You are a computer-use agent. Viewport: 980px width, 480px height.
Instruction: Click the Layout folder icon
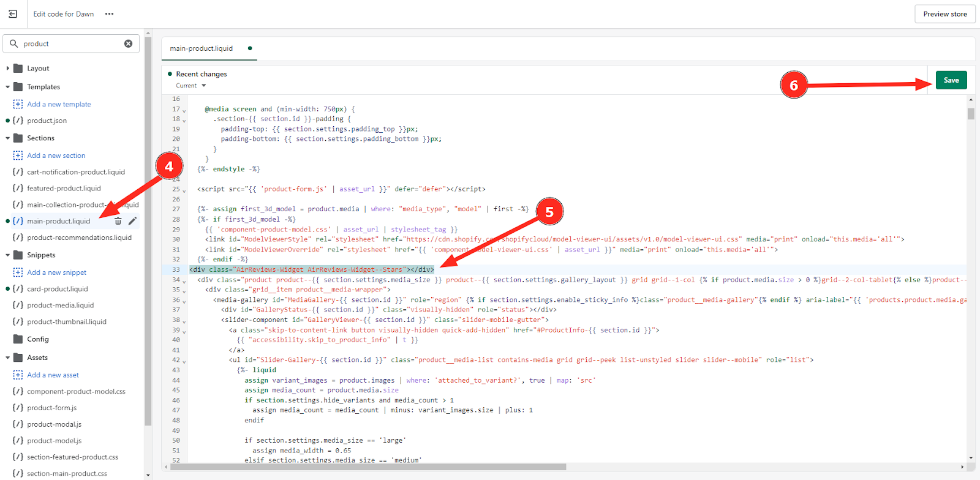pos(18,69)
